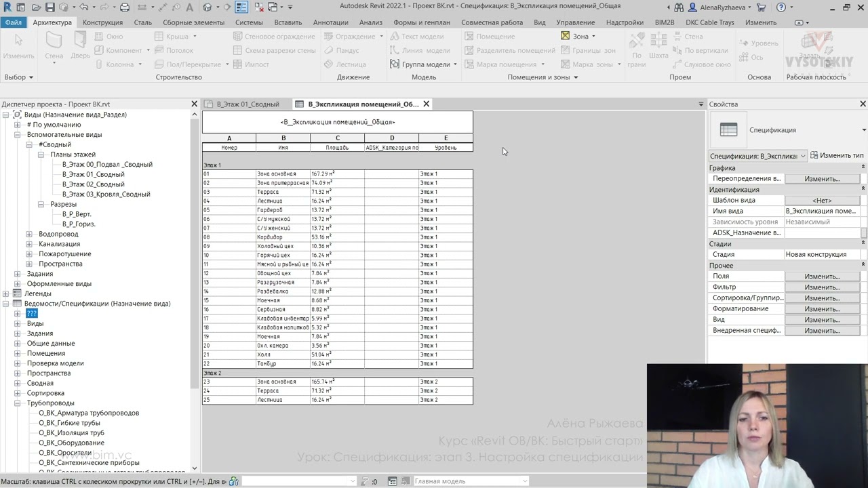The height and width of the screenshot is (488, 868).
Task: Click Изменить button for Форматирование
Action: [x=822, y=309]
